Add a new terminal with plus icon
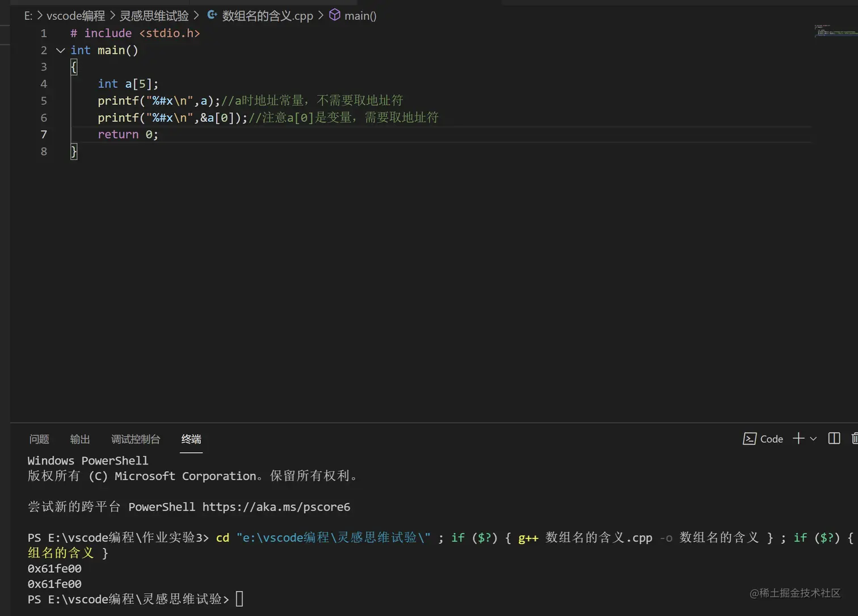This screenshot has width=858, height=616. point(798,438)
